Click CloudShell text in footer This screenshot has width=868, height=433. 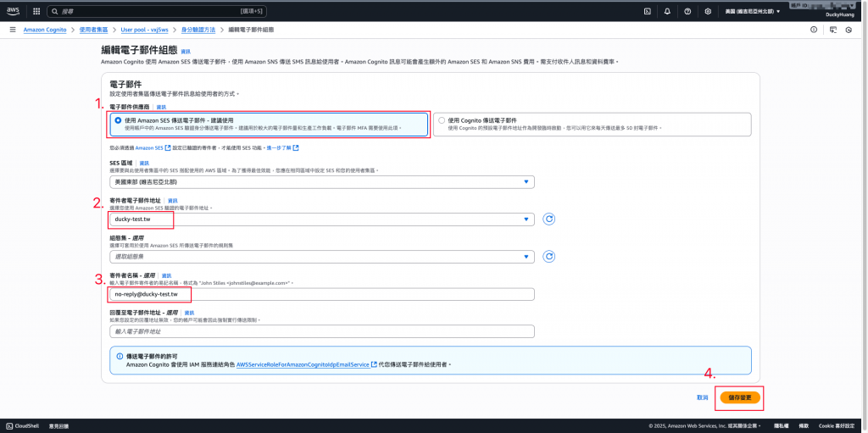coord(27,426)
